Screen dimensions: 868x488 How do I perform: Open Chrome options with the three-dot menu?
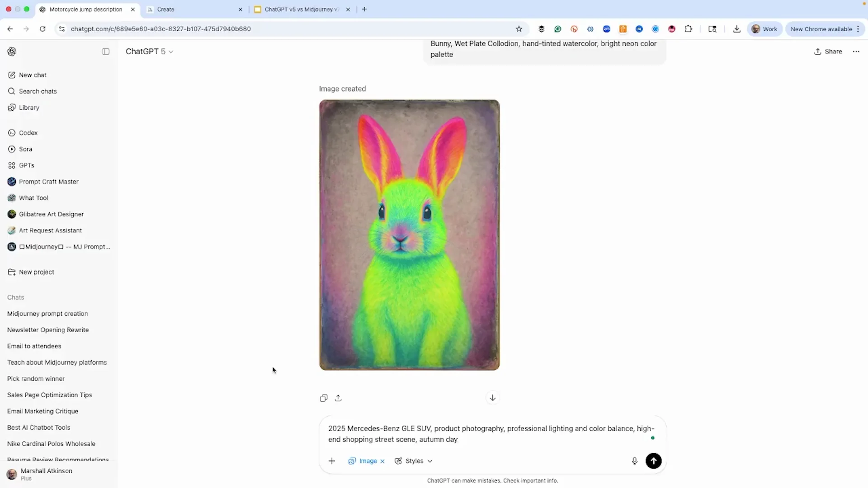click(x=859, y=28)
